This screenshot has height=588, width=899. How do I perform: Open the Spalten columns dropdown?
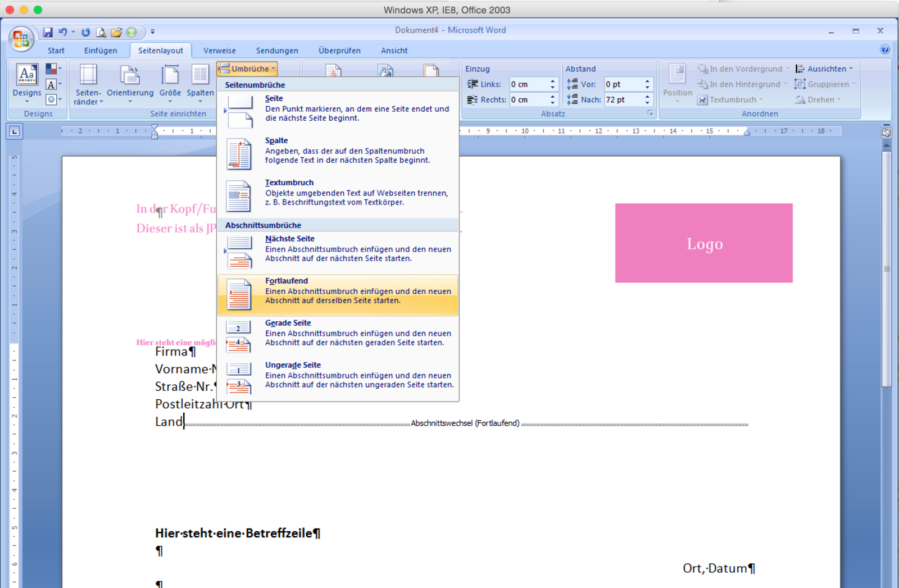pyautogui.click(x=200, y=84)
